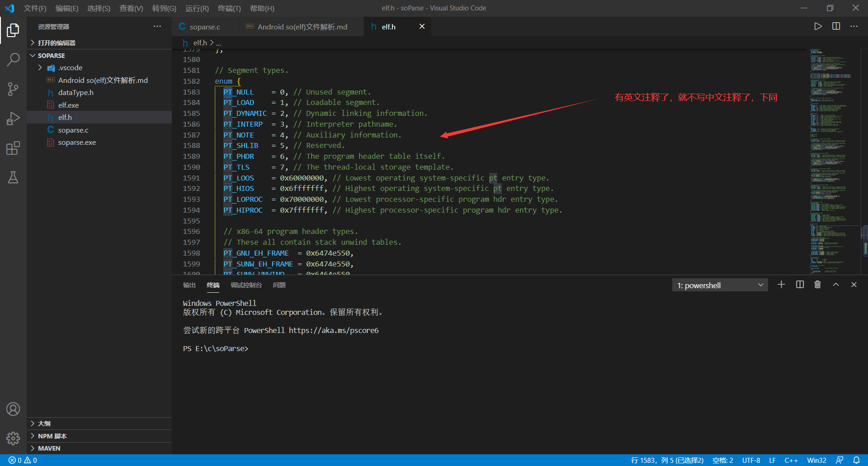Screen dimensions: 868x466
Task: Expand the Open Editors section
Action: (99, 43)
